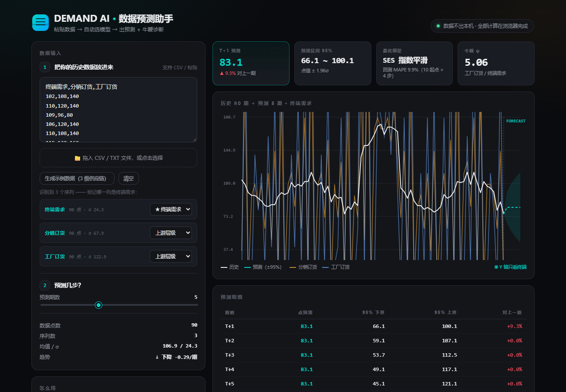Click the folder icon in drop zone
Image resolution: width=566 pixels, height=392 pixels.
[x=77, y=158]
